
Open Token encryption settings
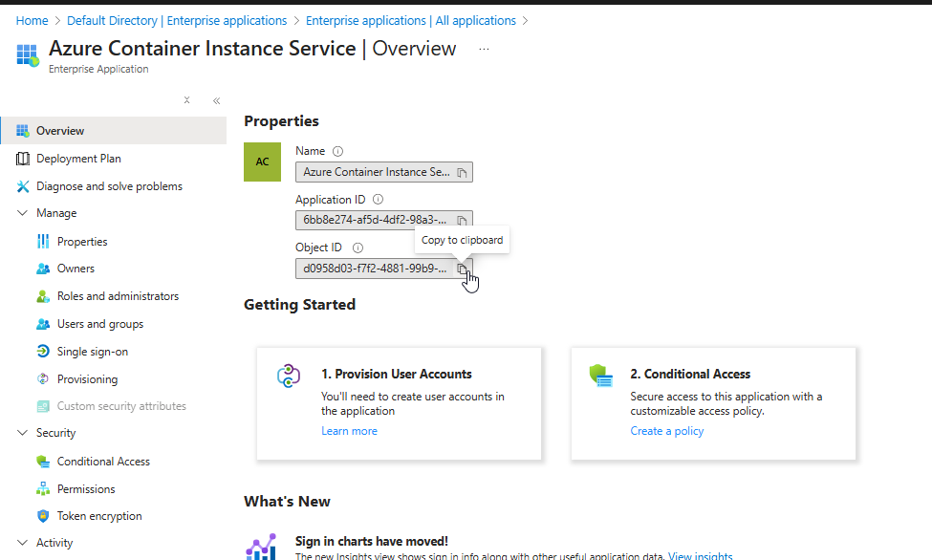pyautogui.click(x=99, y=516)
